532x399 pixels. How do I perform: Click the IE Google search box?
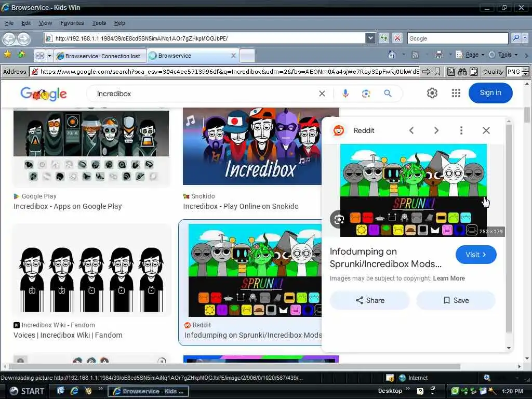[x=458, y=38]
